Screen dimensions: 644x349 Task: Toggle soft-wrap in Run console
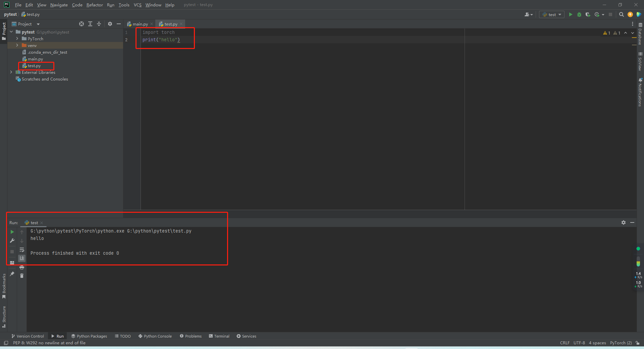point(22,250)
